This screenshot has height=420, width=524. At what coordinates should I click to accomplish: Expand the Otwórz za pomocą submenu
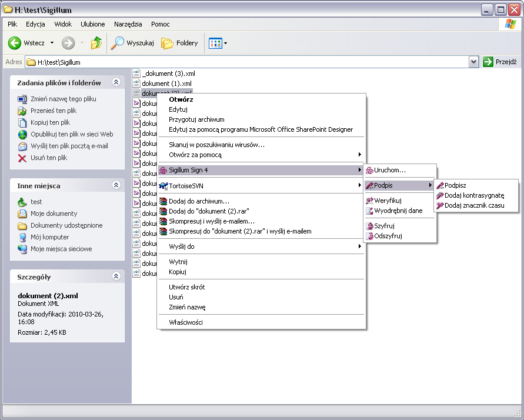coord(359,154)
